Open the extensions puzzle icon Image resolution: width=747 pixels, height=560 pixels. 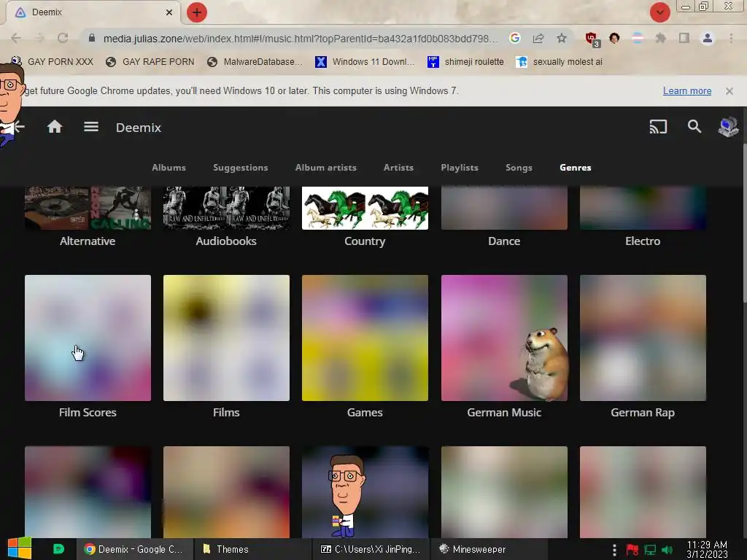point(660,38)
